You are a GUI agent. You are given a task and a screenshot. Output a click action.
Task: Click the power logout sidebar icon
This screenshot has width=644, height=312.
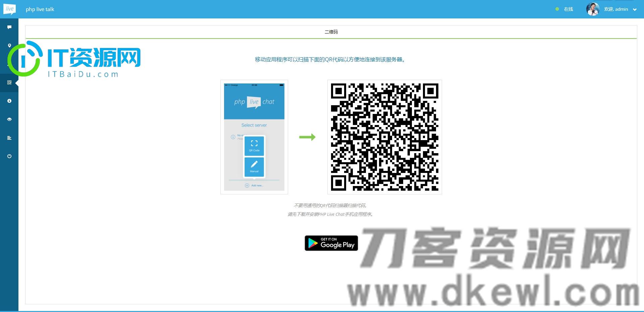[x=9, y=156]
